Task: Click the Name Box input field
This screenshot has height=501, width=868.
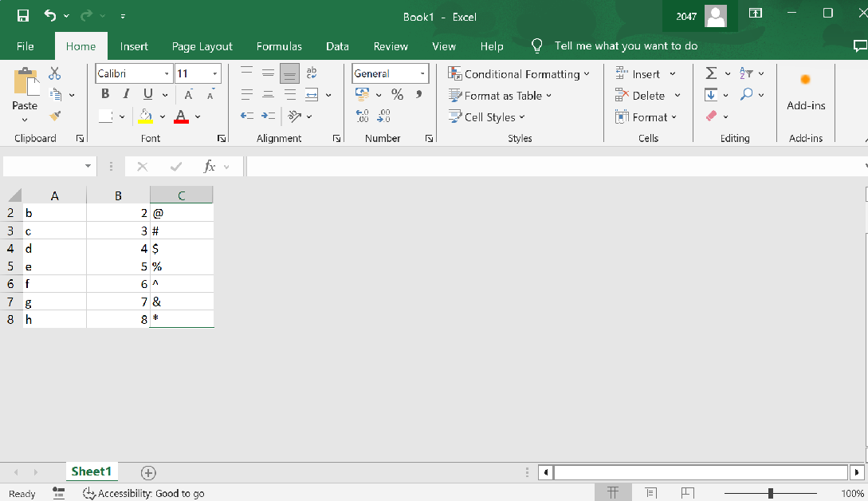Action: (43, 166)
